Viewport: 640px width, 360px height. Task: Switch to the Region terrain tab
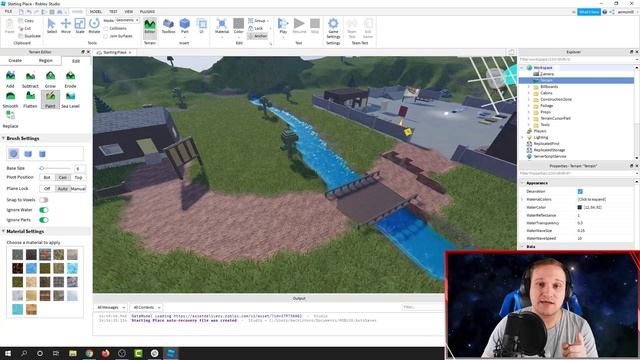[46, 60]
